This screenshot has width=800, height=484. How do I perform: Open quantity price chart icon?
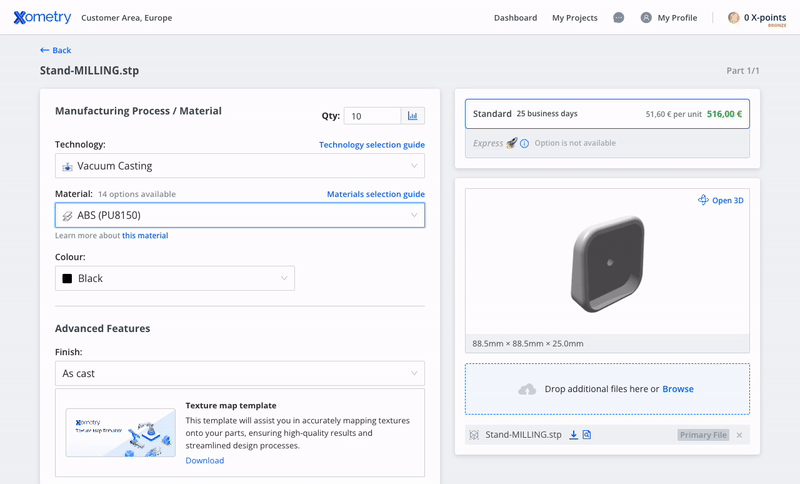(x=413, y=116)
